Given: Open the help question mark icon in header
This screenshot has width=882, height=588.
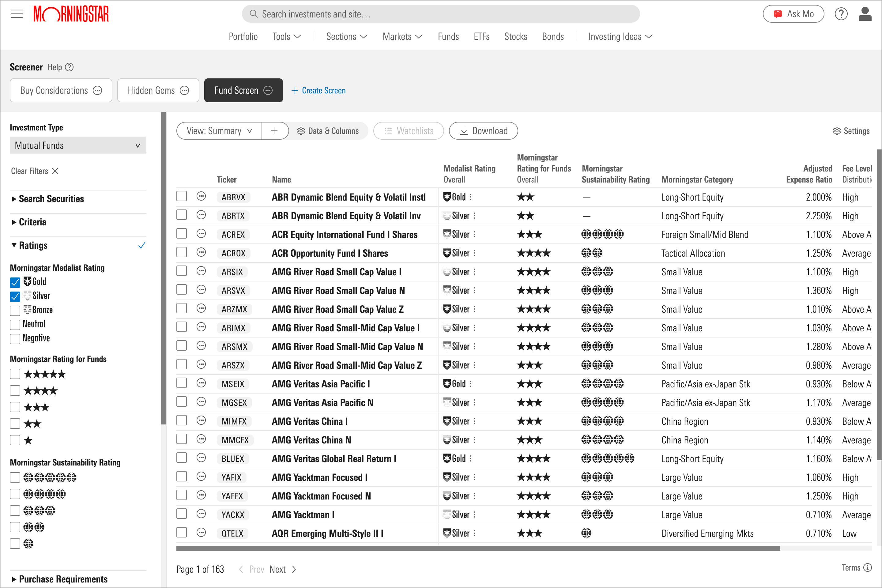Looking at the screenshot, I should pos(841,14).
